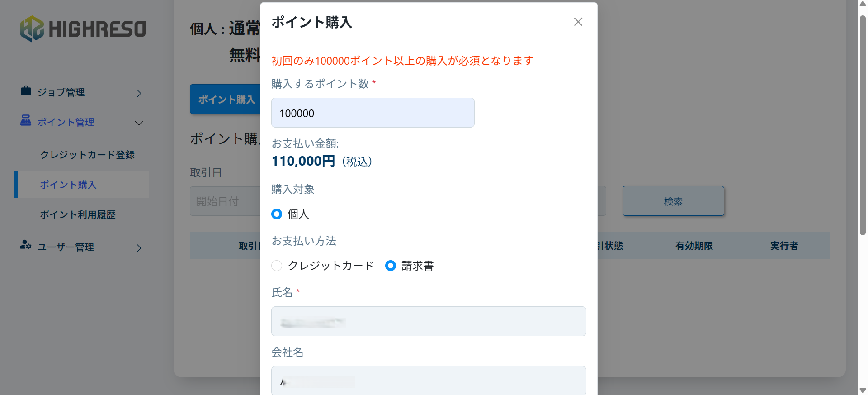Open クレジットカード登録 menu item

point(87,155)
